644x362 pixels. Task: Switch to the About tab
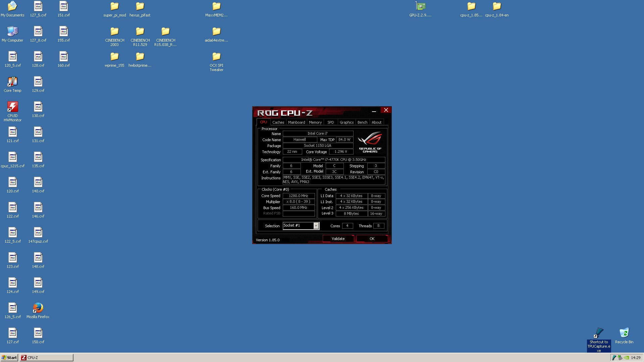pos(376,122)
